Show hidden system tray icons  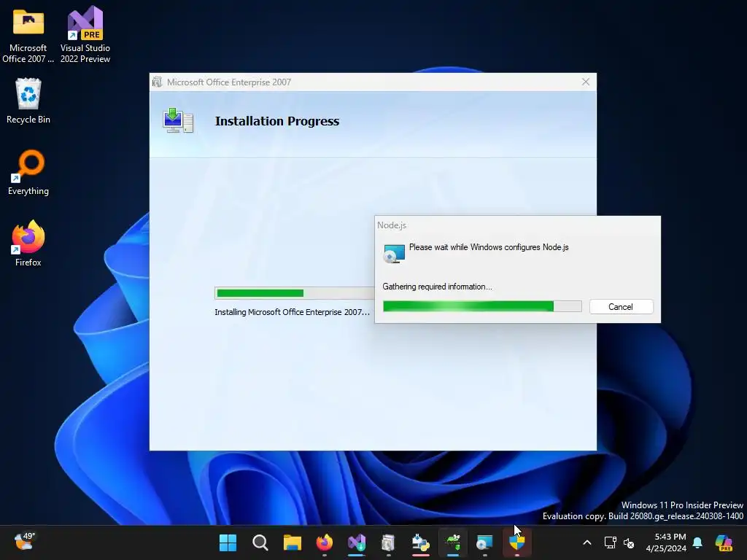pos(587,542)
